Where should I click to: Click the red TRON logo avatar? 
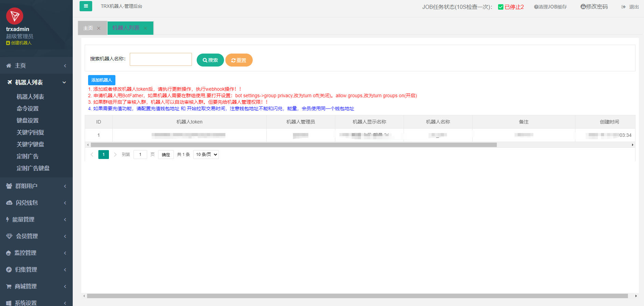coord(15,16)
